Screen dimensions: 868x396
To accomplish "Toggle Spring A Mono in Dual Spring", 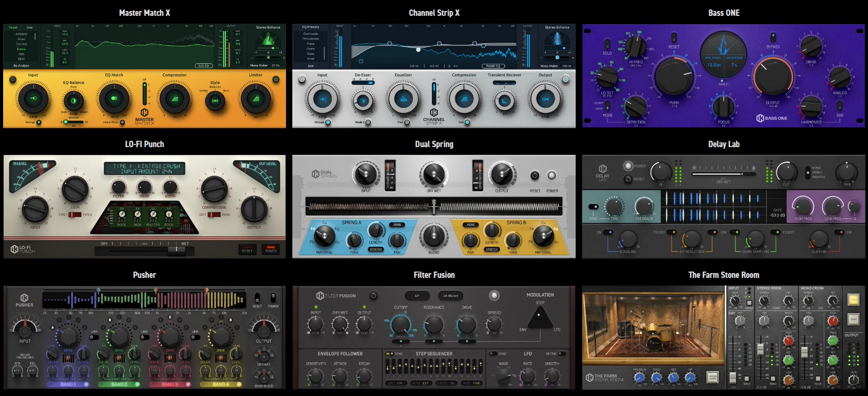I will pyautogui.click(x=397, y=225).
